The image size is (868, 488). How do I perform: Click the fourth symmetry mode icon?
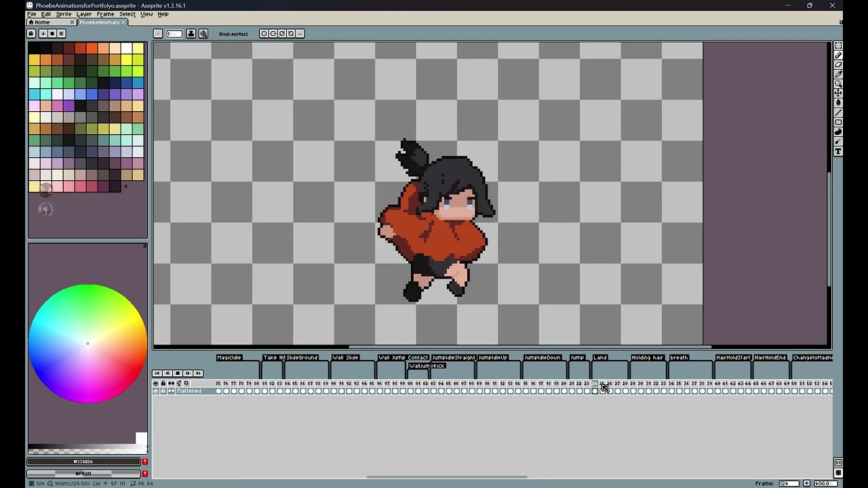pyautogui.click(x=291, y=34)
